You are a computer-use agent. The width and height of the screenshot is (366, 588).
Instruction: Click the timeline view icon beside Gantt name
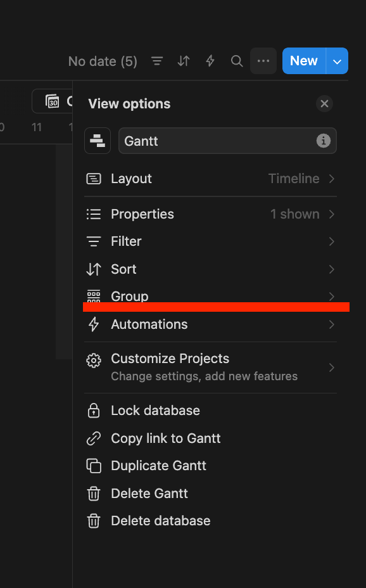pos(98,141)
